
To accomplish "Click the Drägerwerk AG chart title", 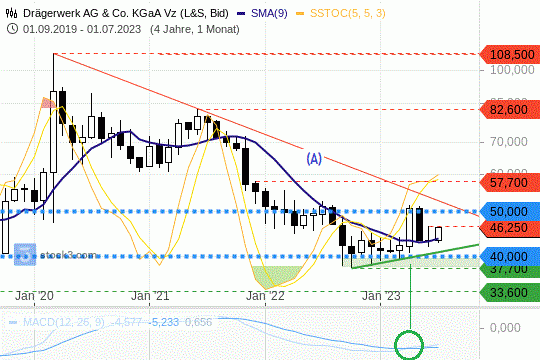I will tap(126, 13).
